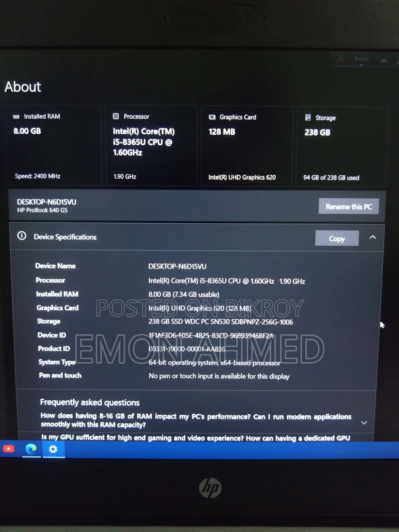This screenshot has width=399, height=532.
Task: Click the HP ProBook 640 G5 model text
Action: 42,210
